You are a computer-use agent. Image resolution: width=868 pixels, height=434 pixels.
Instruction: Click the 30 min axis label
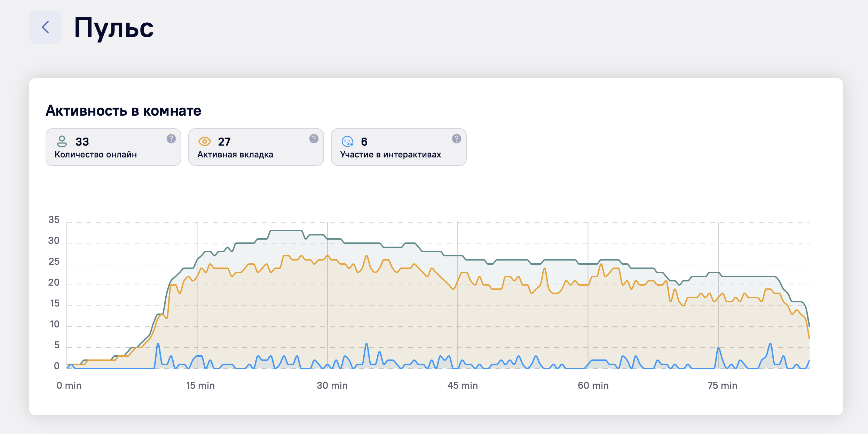[332, 386]
